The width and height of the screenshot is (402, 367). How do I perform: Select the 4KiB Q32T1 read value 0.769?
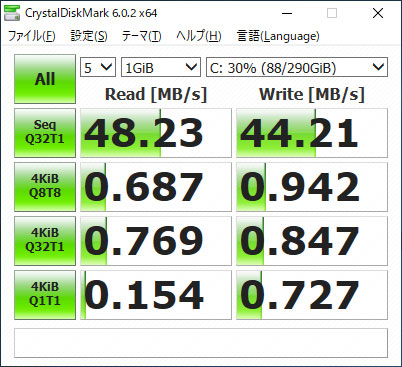coord(156,241)
